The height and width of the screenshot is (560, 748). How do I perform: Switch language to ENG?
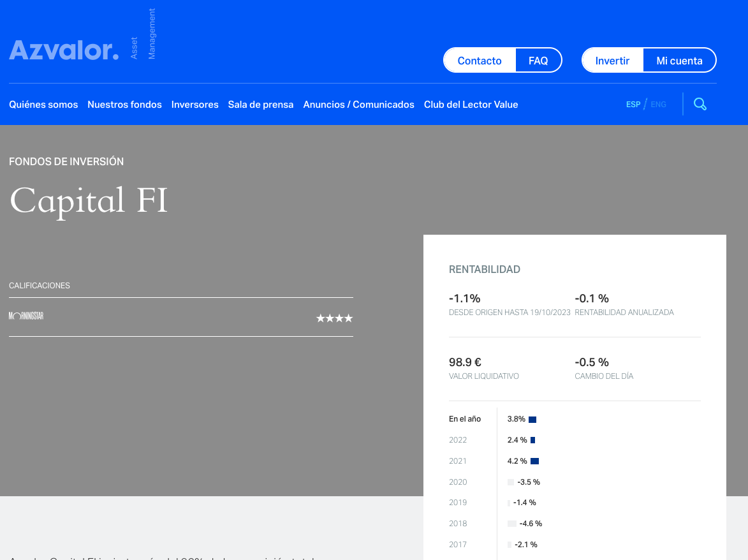[658, 105]
